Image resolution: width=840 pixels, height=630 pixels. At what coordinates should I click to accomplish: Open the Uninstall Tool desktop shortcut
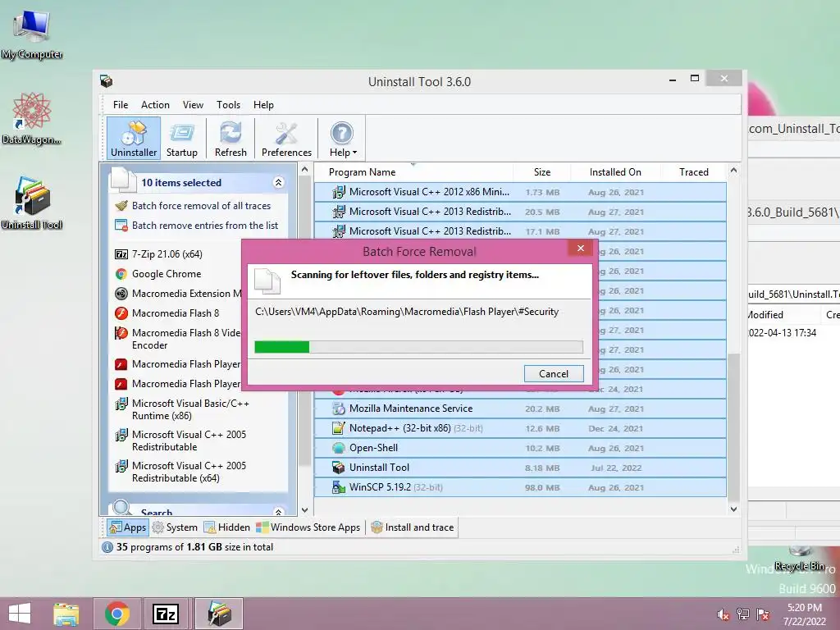point(32,203)
